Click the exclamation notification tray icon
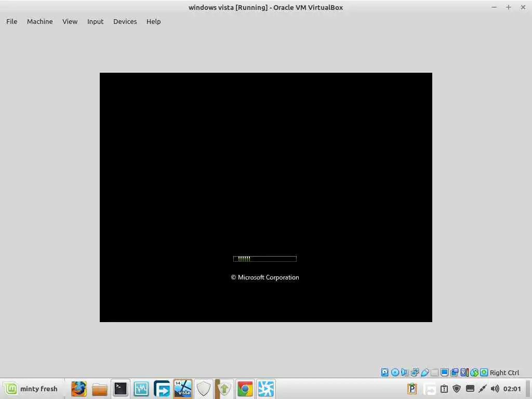Viewport: 532px width, 399px height. [444, 389]
